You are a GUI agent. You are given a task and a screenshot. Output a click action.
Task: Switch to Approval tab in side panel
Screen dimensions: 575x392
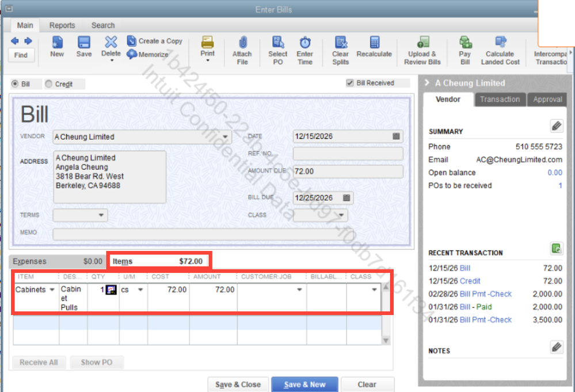click(547, 100)
